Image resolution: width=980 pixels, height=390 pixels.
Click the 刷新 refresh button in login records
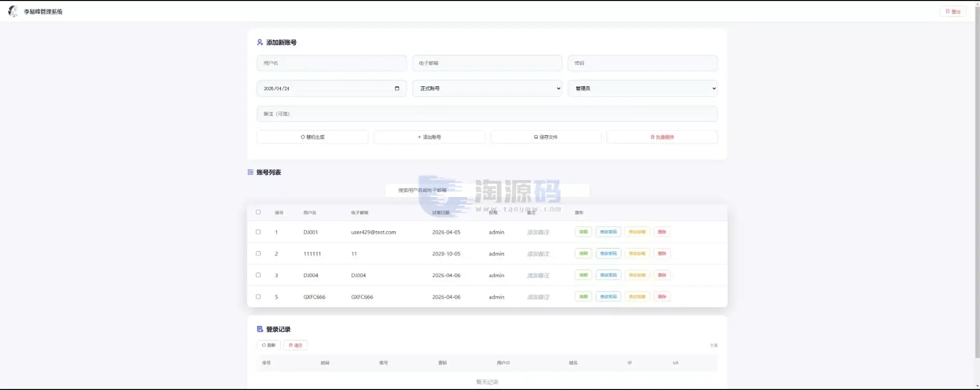pyautogui.click(x=269, y=345)
